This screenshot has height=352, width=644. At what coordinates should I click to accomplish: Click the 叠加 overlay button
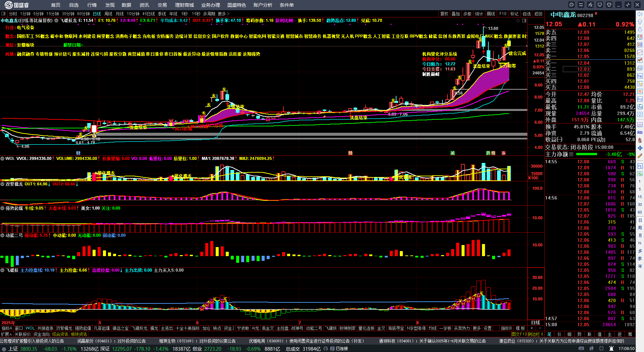[456, 14]
